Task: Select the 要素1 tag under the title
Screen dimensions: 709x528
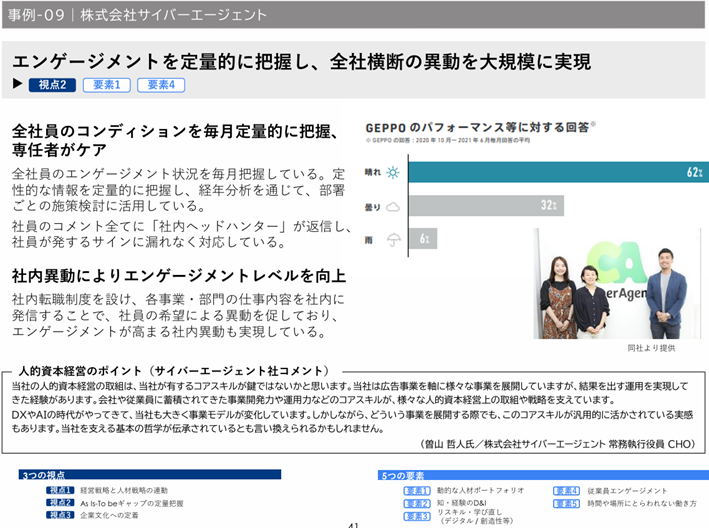Action: [x=106, y=85]
